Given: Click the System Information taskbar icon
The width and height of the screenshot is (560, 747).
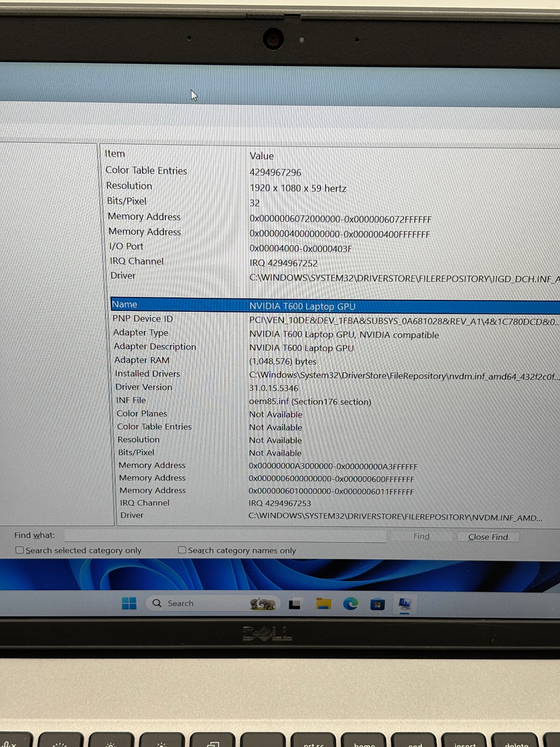Looking at the screenshot, I should 405,605.
